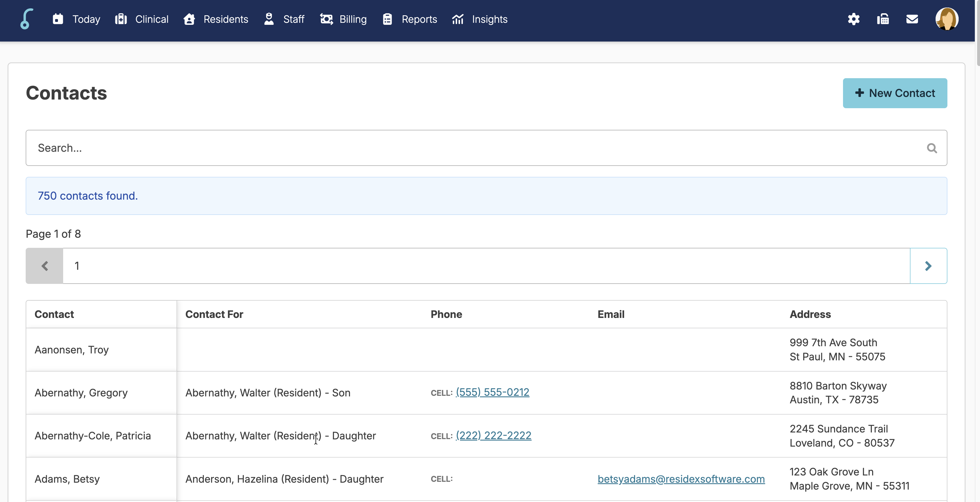980x502 pixels.
Task: Select contact Abernathy, Gregory
Action: (81, 392)
